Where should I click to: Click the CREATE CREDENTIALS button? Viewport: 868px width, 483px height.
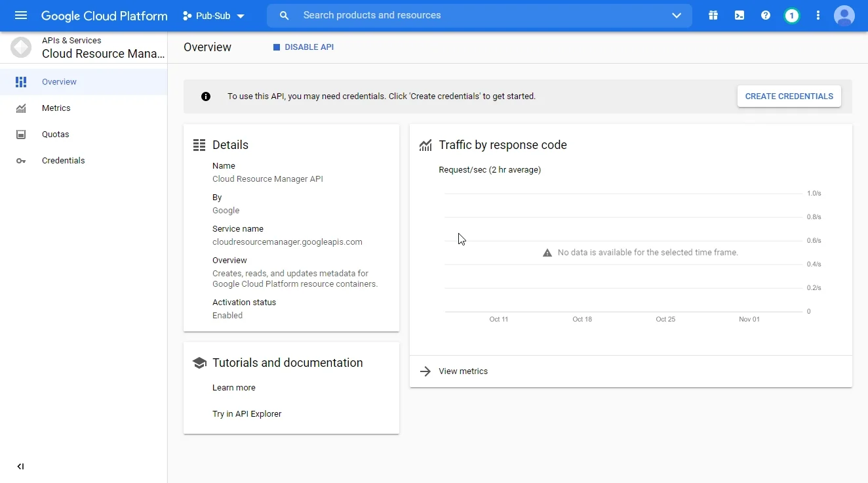tap(789, 96)
